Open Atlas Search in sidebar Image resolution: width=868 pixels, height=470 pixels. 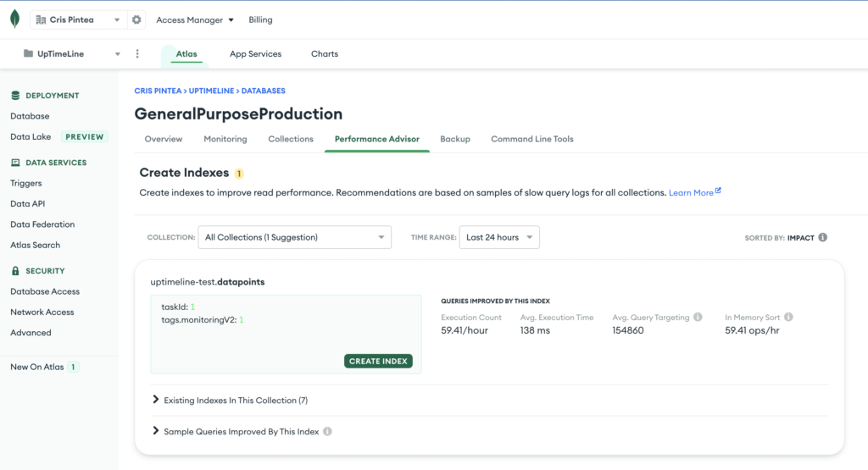click(36, 245)
